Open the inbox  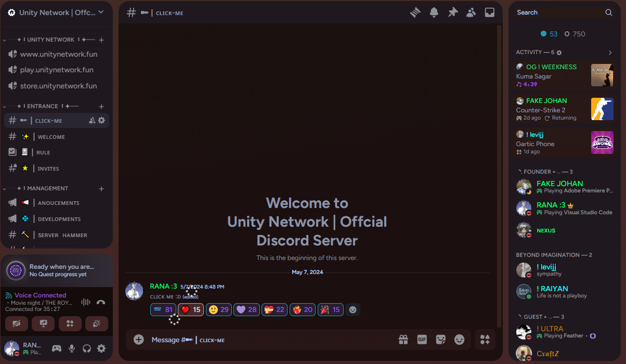point(490,12)
